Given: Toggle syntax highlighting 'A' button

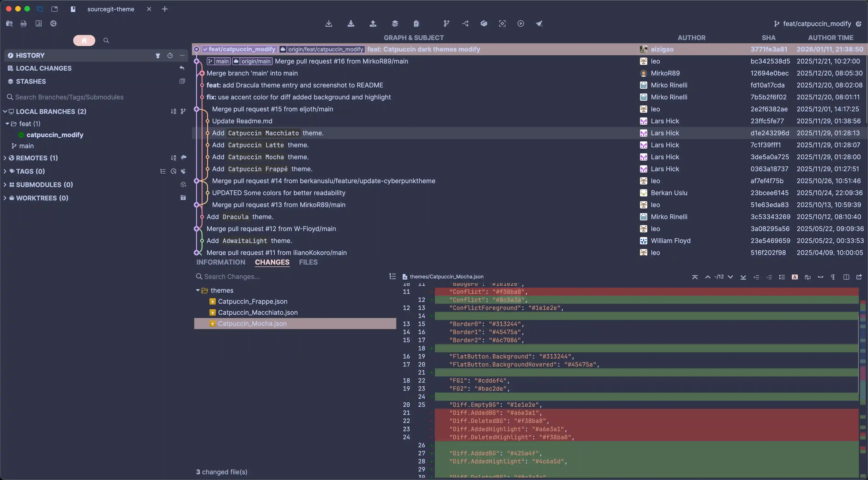Looking at the screenshot, I should tap(795, 277).
